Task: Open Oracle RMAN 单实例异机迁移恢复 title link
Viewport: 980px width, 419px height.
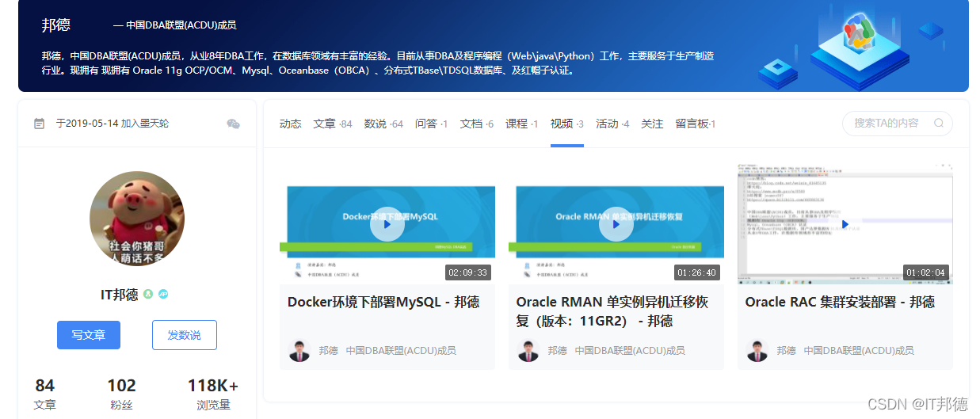Action: point(612,311)
